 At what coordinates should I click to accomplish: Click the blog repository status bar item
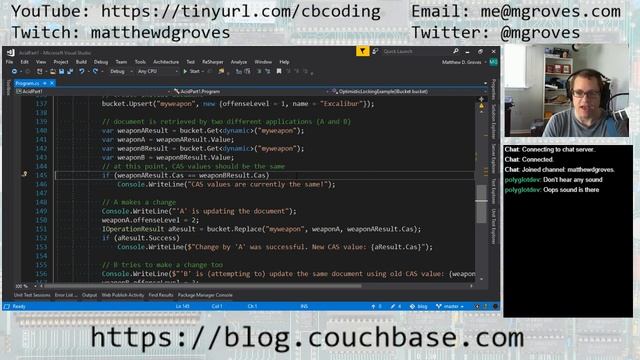tap(419, 306)
